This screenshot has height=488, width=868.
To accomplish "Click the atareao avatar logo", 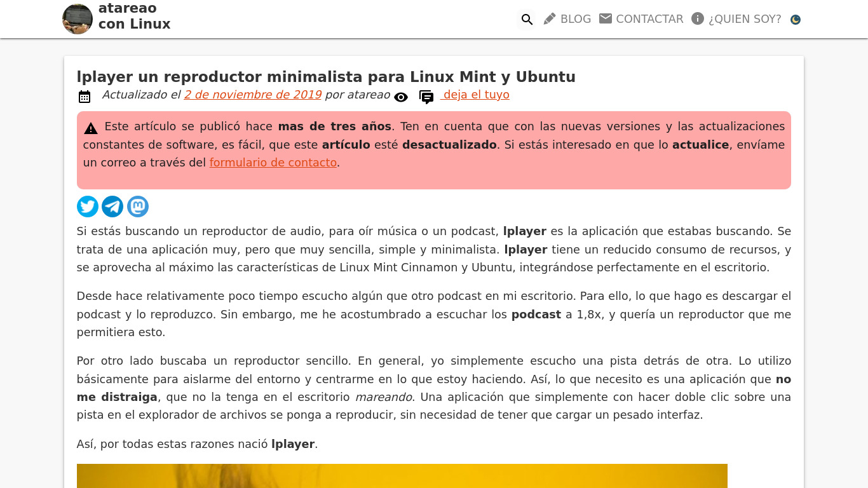I will pyautogui.click(x=78, y=19).
